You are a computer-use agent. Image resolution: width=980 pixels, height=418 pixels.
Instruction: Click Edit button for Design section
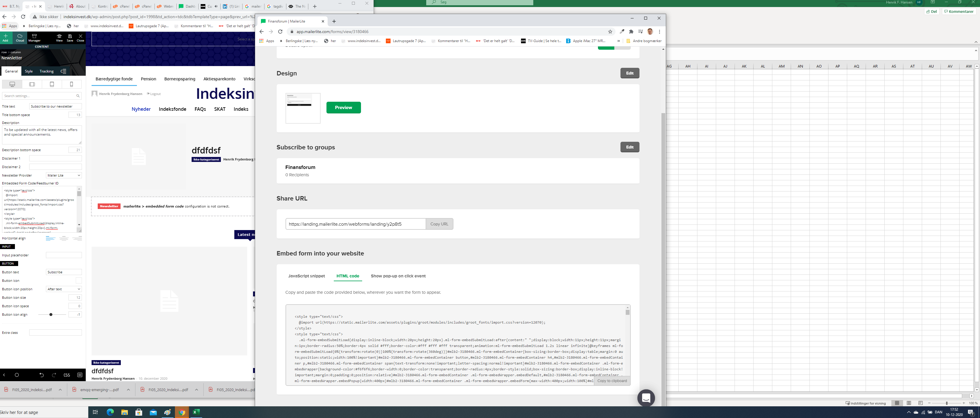click(630, 73)
